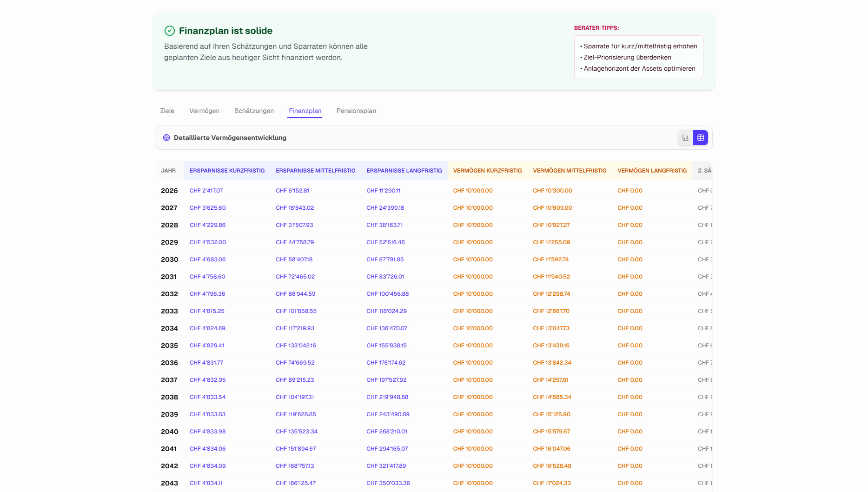
Task: Click the Vermögen Langfristig column header
Action: point(652,171)
